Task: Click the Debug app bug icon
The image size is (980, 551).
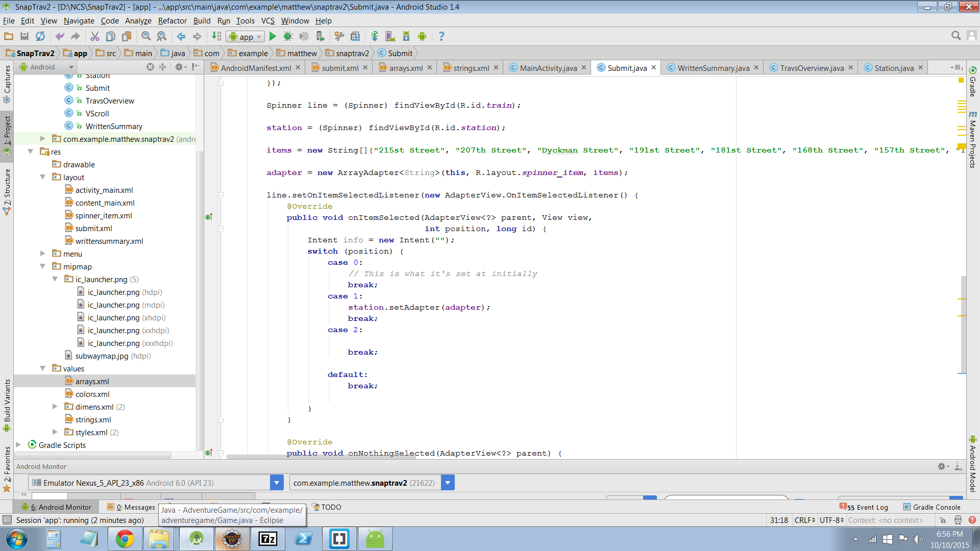Action: (288, 36)
